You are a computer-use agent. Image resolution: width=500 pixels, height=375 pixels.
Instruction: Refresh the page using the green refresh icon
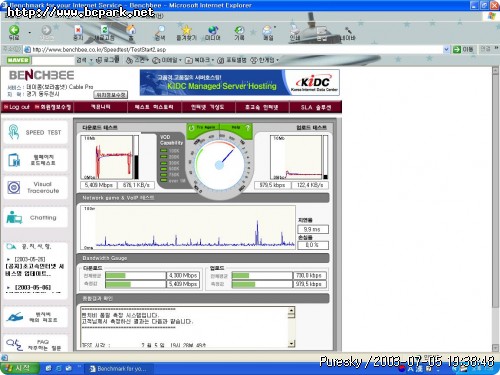pyautogui.click(x=104, y=30)
